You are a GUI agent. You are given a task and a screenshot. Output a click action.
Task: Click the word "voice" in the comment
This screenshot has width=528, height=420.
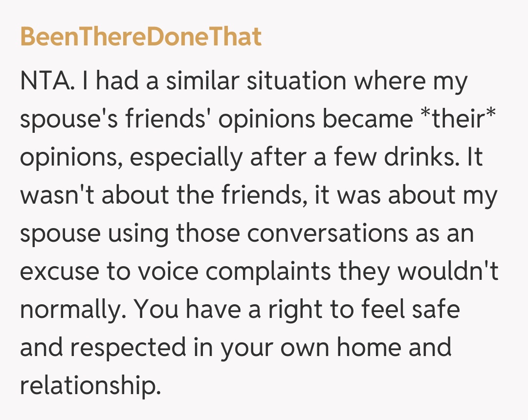164,272
